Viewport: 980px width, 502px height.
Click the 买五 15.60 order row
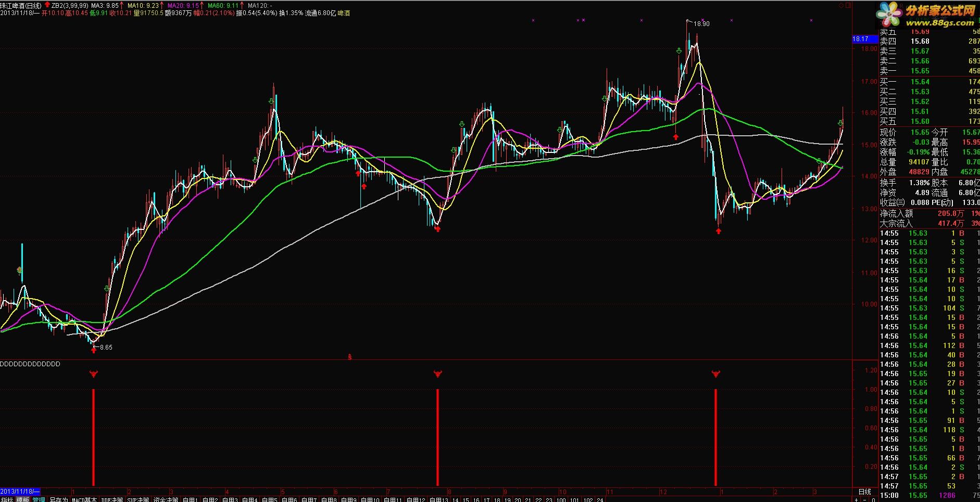(x=929, y=121)
